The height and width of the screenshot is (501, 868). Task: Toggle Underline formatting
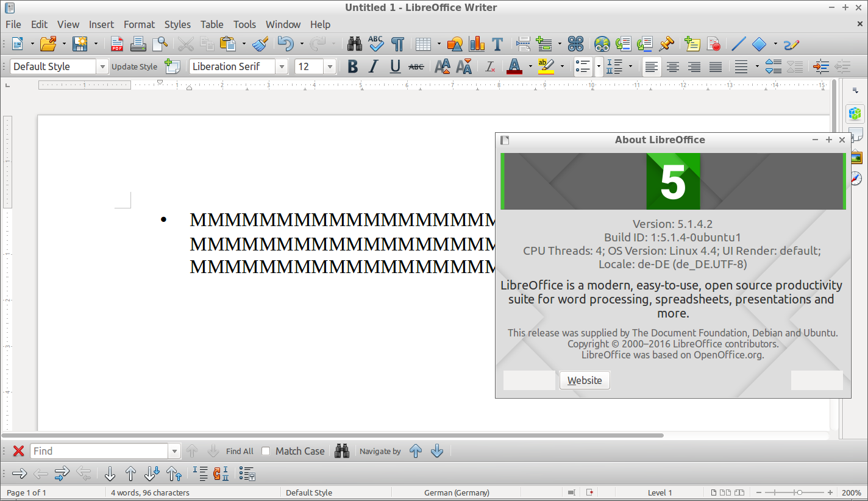[x=395, y=66]
